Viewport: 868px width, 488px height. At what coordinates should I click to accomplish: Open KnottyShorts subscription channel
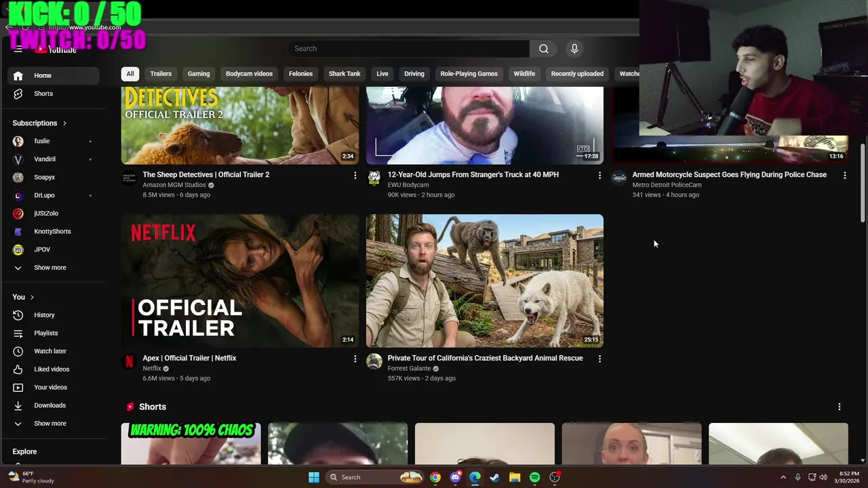[x=54, y=231]
